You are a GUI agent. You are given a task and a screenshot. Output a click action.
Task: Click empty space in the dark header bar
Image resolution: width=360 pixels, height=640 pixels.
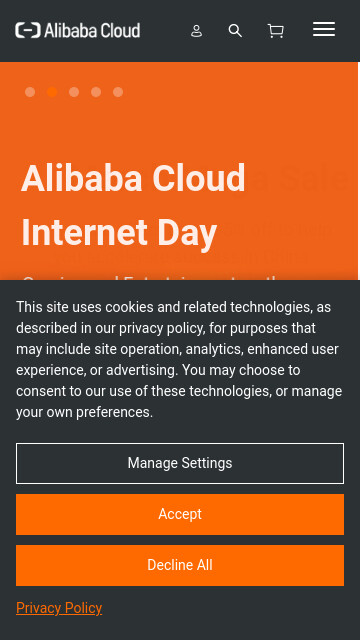click(163, 31)
